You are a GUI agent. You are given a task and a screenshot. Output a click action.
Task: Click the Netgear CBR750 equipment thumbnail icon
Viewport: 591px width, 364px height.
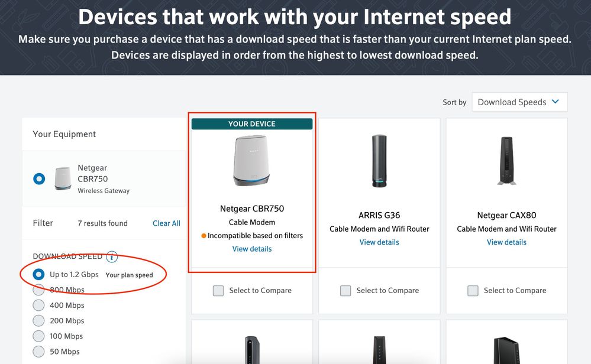pyautogui.click(x=63, y=178)
